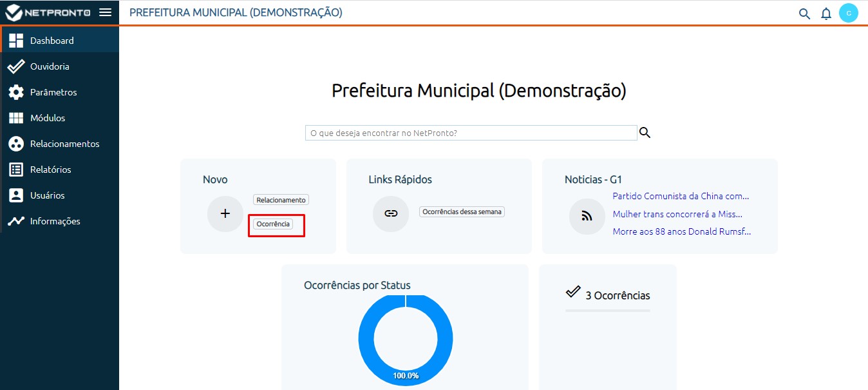
Task: Open Módulos menu item
Action: pos(60,117)
